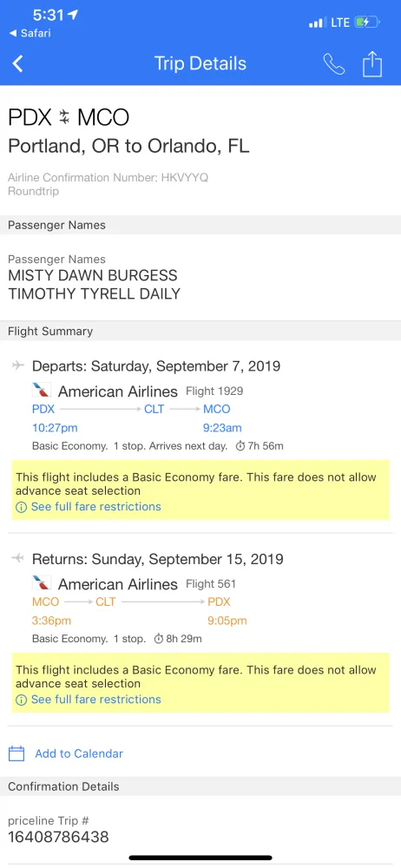The image size is (401, 868).
Task: Tap the American Airlines logo for Flight 561
Action: click(x=42, y=583)
